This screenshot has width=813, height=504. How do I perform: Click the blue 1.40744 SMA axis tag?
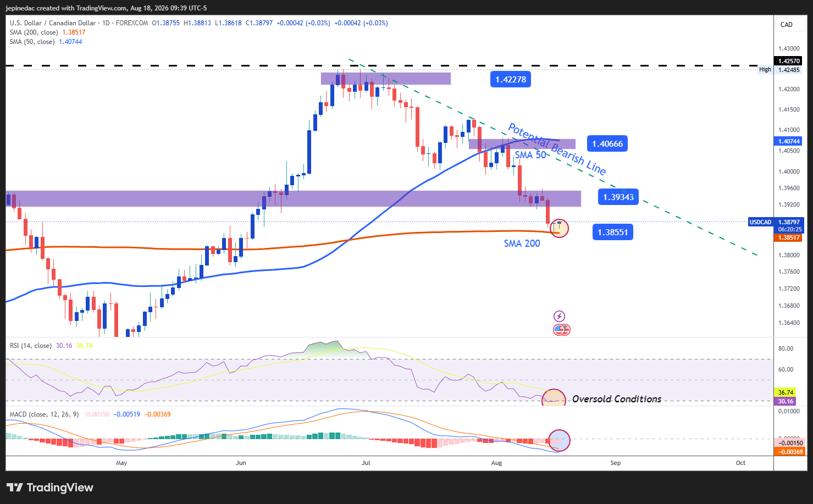(x=788, y=141)
